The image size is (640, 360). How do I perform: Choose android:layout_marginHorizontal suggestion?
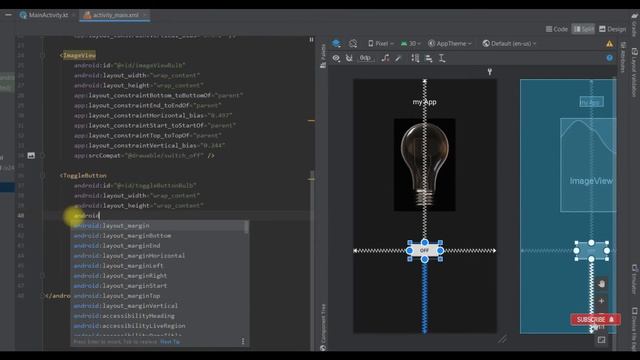pyautogui.click(x=159, y=256)
